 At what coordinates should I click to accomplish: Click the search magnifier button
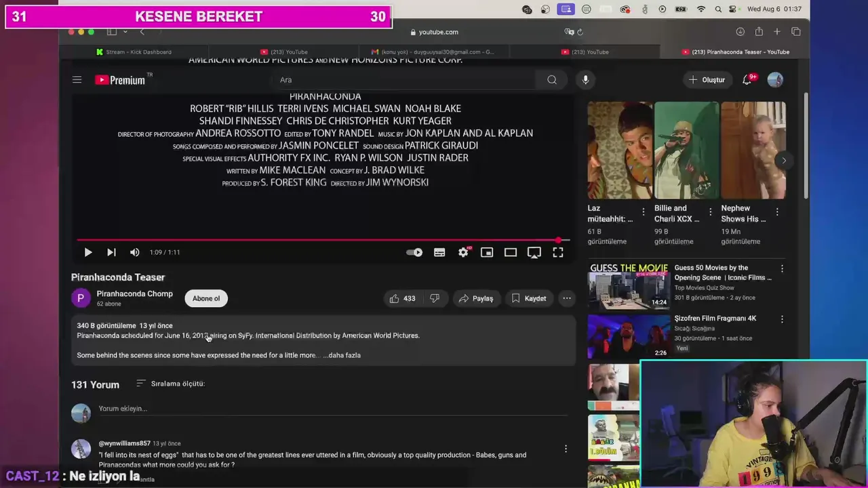(x=552, y=80)
